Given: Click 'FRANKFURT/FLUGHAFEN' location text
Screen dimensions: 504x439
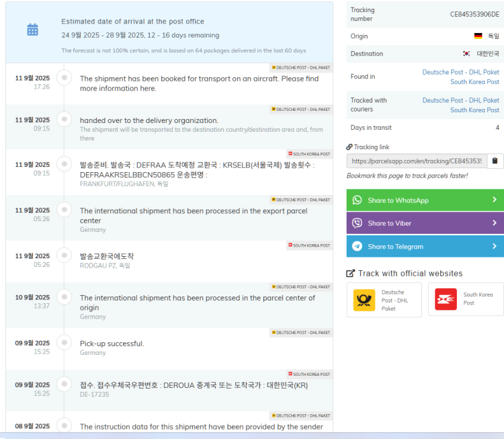Looking at the screenshot, I should [x=117, y=184].
